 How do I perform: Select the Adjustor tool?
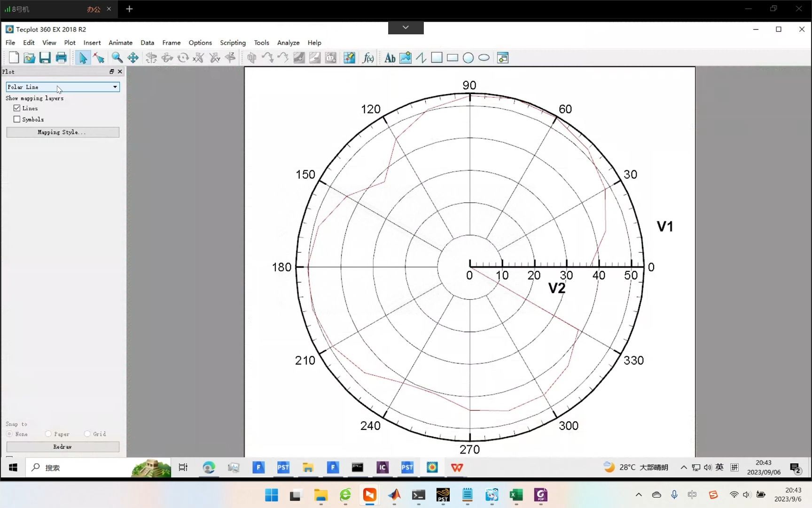tap(99, 58)
